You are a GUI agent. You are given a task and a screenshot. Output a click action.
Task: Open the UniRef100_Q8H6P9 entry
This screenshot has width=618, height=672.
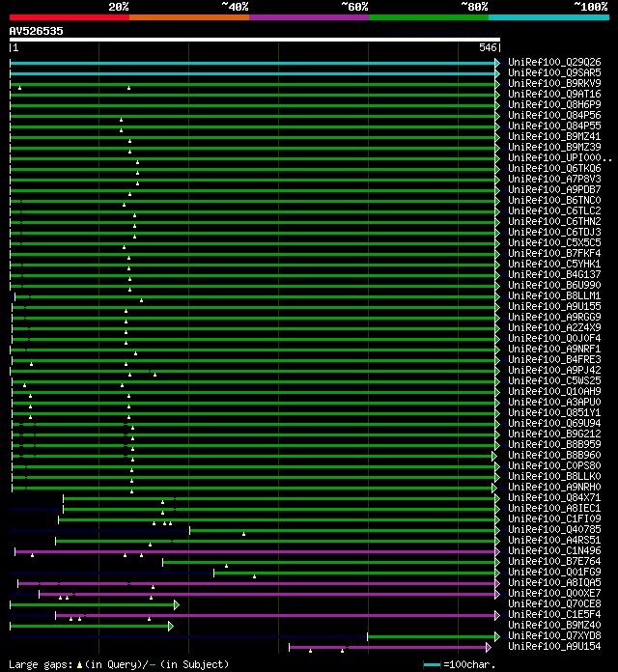click(554, 104)
